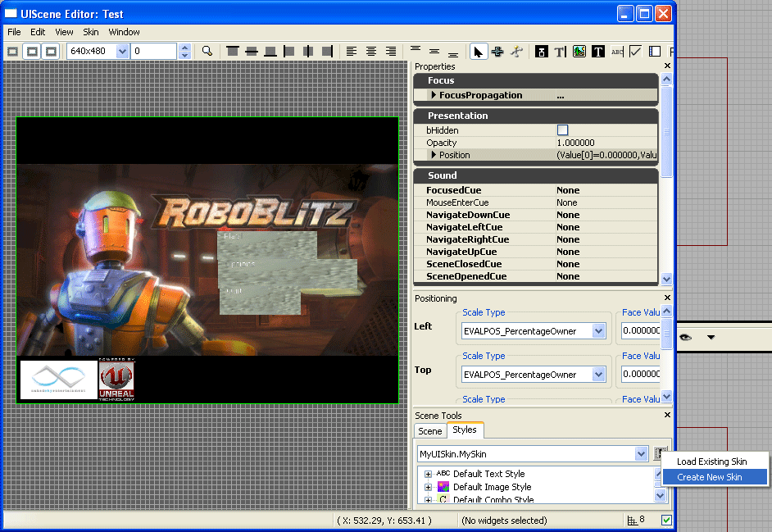The image size is (772, 532).
Task: Click the image widget creation icon
Action: click(580, 51)
